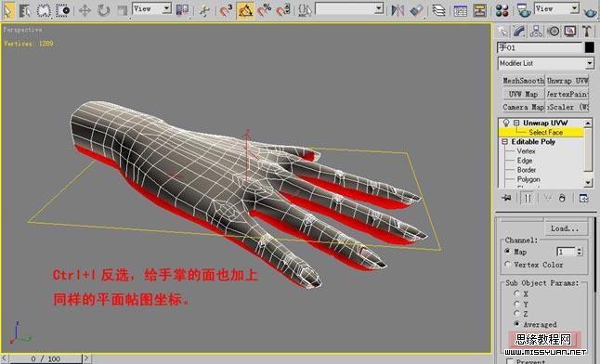Click the Align tool icon
This screenshot has width=600, height=364.
tap(417, 10)
